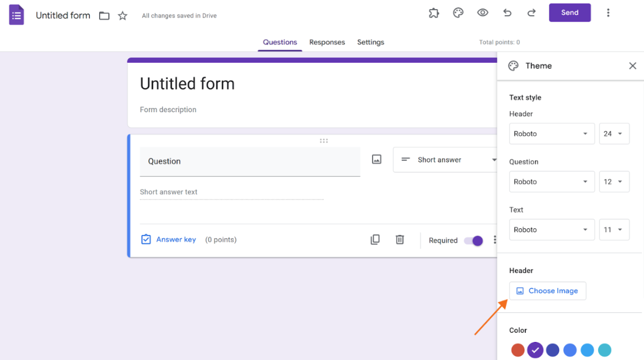Screen dimensions: 644x360
Task: Delete the question with trash icon
Action: 400,240
